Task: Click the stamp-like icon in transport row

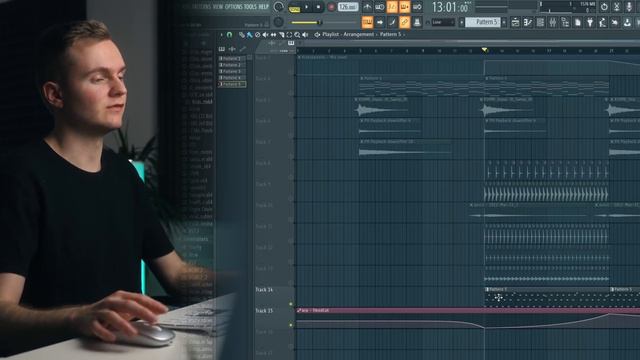Action: pyautogui.click(x=417, y=22)
